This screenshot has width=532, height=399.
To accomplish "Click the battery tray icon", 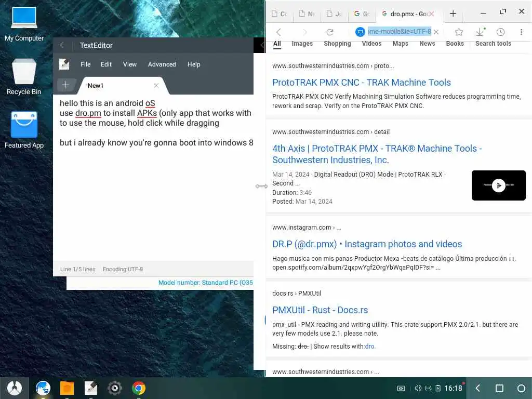I will pos(437,388).
